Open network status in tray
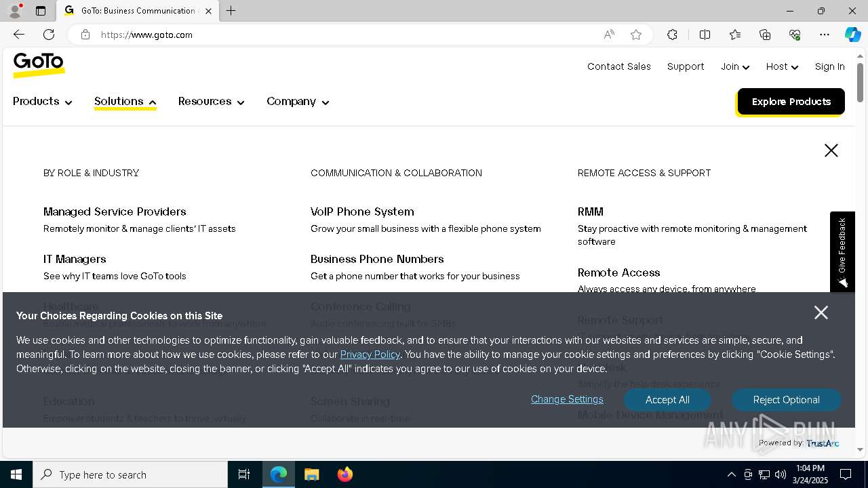The image size is (868, 488). point(764,474)
